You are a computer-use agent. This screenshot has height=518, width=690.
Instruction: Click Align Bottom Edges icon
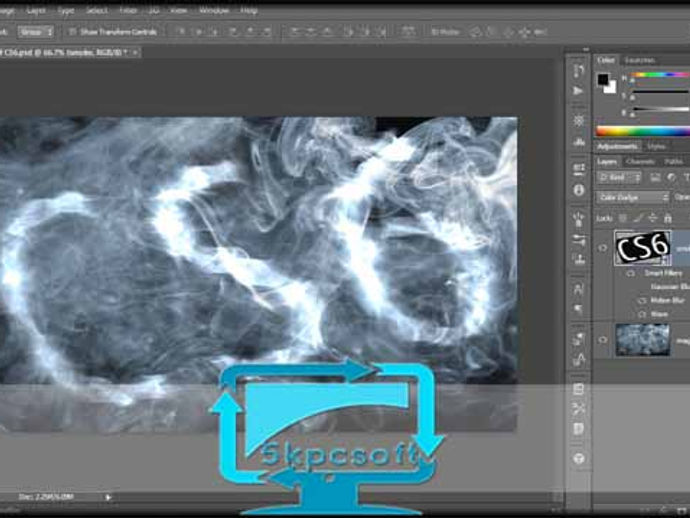[214, 32]
